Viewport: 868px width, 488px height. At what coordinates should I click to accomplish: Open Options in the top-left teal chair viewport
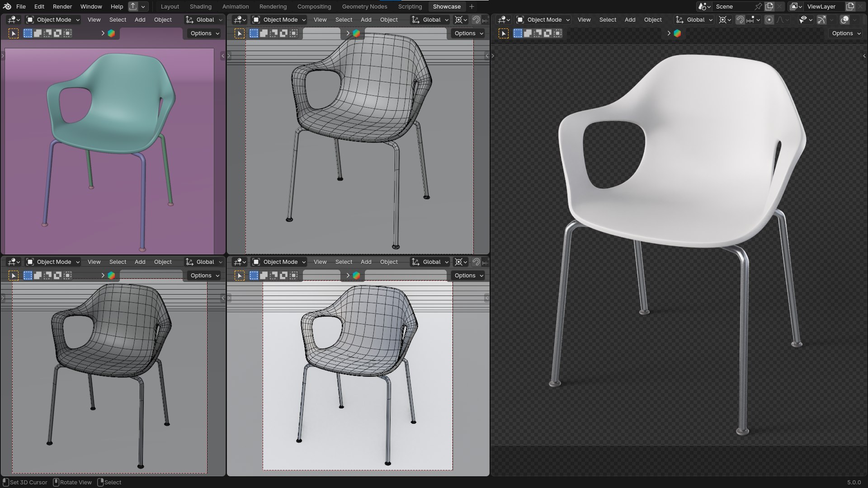(204, 33)
